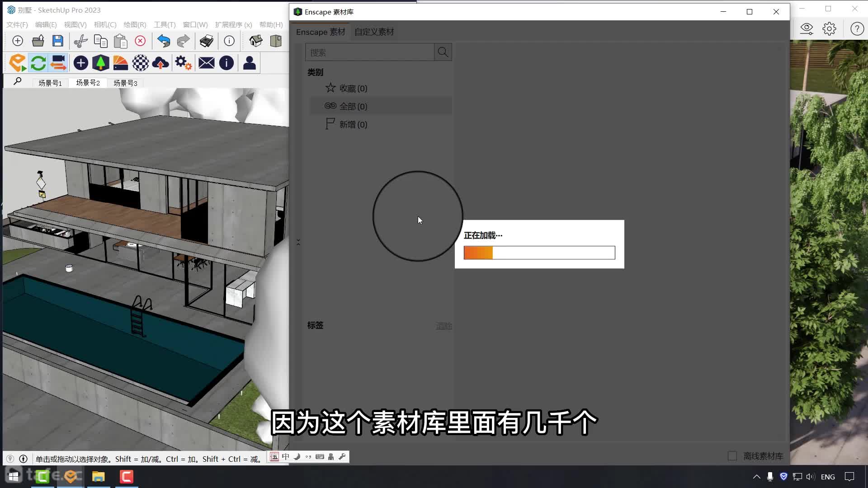Click the geo-location status bar icon
The image size is (868, 488).
coord(10,459)
